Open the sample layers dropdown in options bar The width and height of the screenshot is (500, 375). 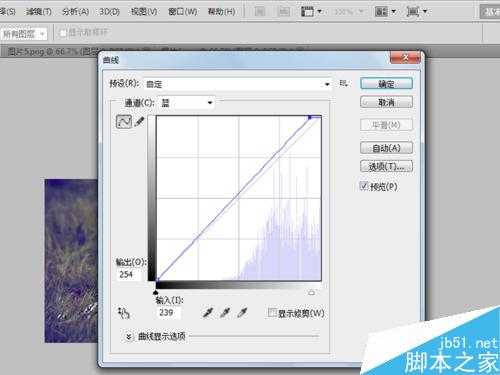point(23,34)
